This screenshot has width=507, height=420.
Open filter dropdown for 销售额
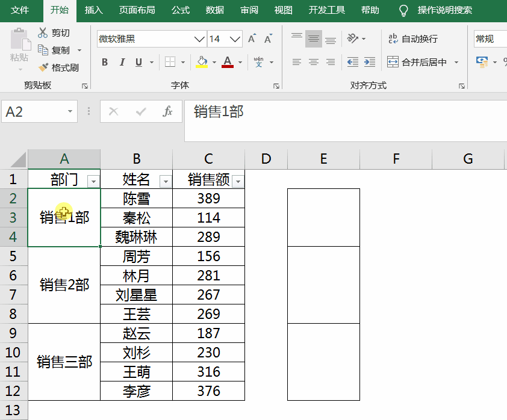click(238, 182)
